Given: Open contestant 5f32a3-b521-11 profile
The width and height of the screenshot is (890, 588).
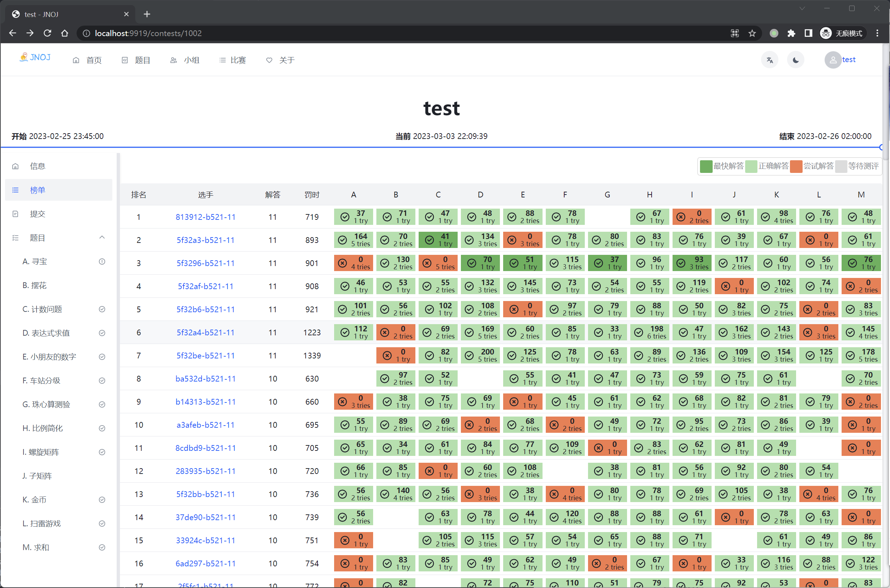Looking at the screenshot, I should (206, 240).
